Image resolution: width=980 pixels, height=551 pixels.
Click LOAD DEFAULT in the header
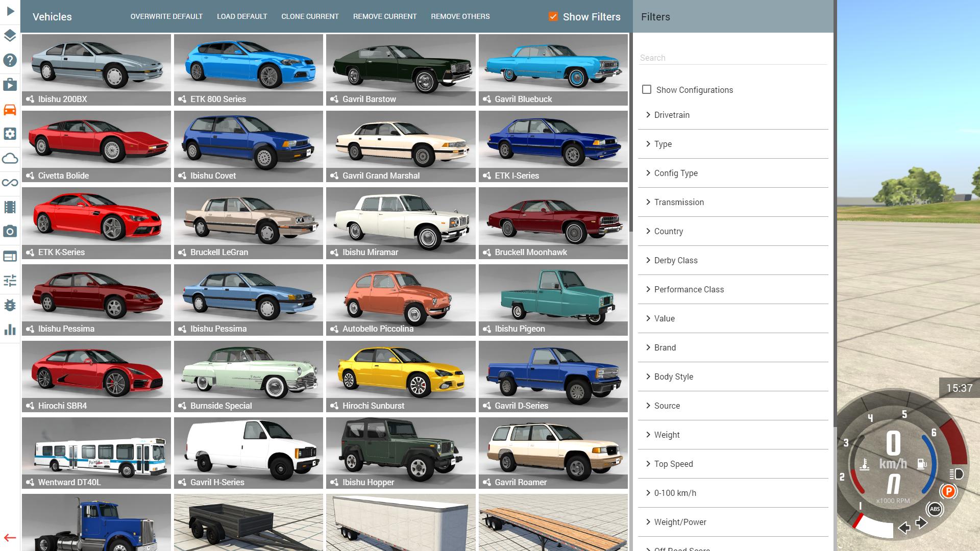click(242, 16)
